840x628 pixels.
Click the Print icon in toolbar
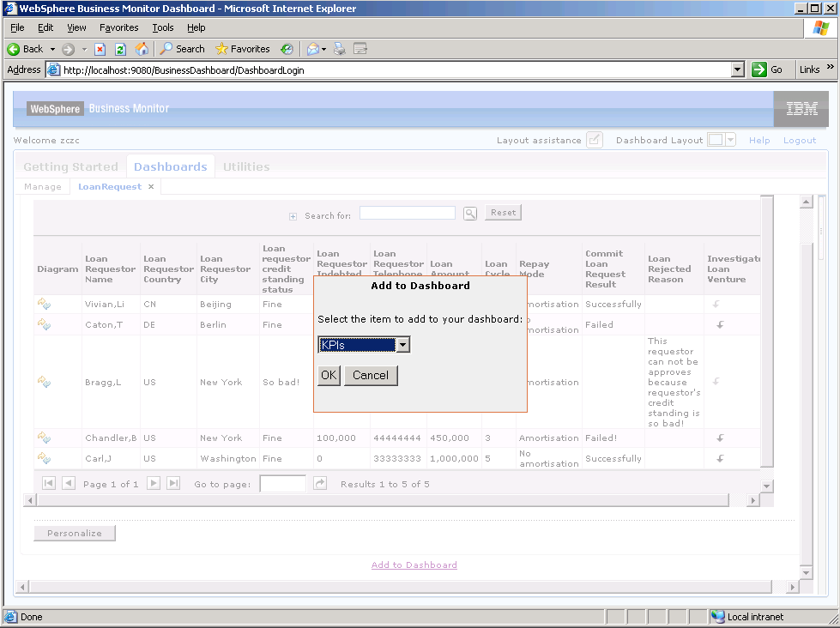click(x=340, y=49)
